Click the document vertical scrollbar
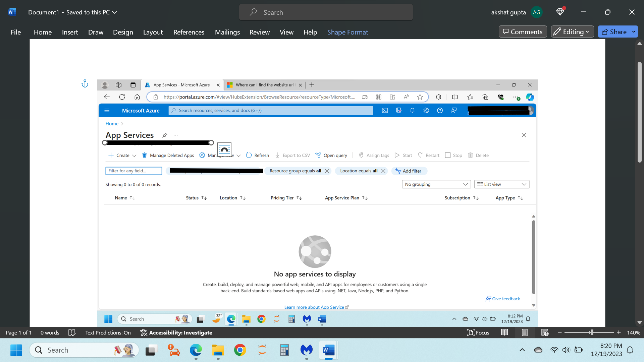This screenshot has width=644, height=362. coord(639,112)
